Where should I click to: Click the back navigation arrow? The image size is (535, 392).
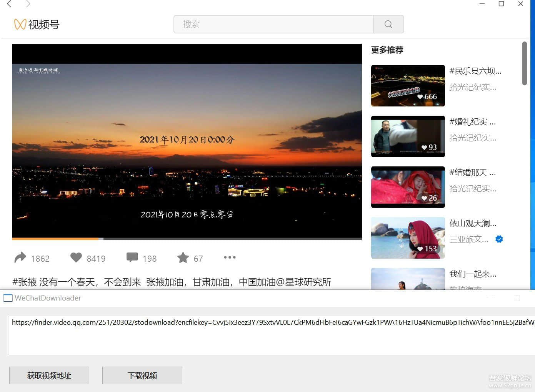click(x=10, y=4)
